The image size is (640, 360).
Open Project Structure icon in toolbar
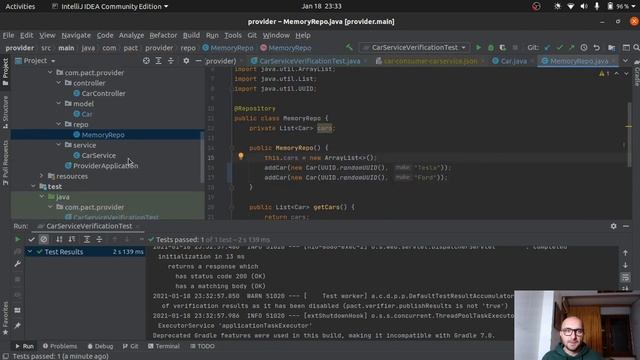[x=612, y=48]
